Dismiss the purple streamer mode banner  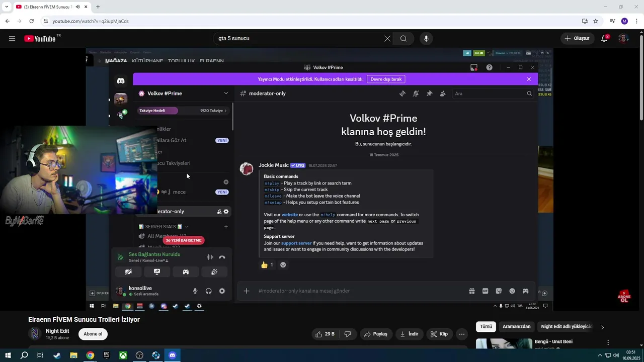point(529,79)
